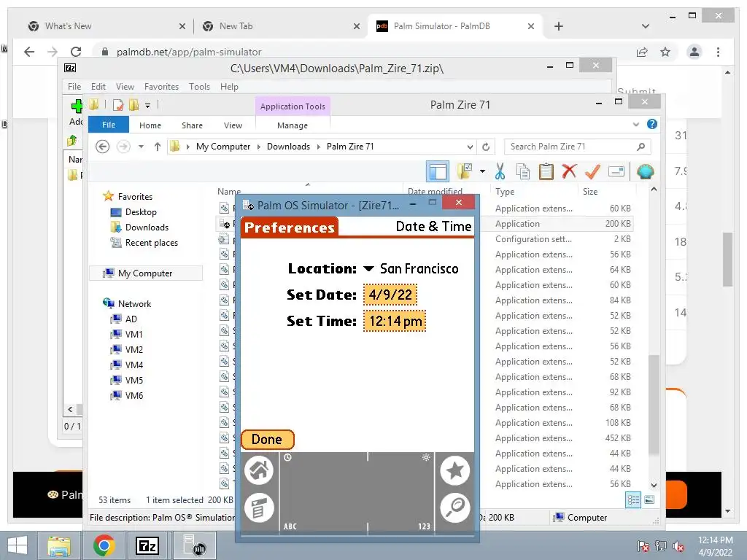Click the Copy icon in Explorer toolbar
Viewport: 747px width, 560px height.
(522, 171)
